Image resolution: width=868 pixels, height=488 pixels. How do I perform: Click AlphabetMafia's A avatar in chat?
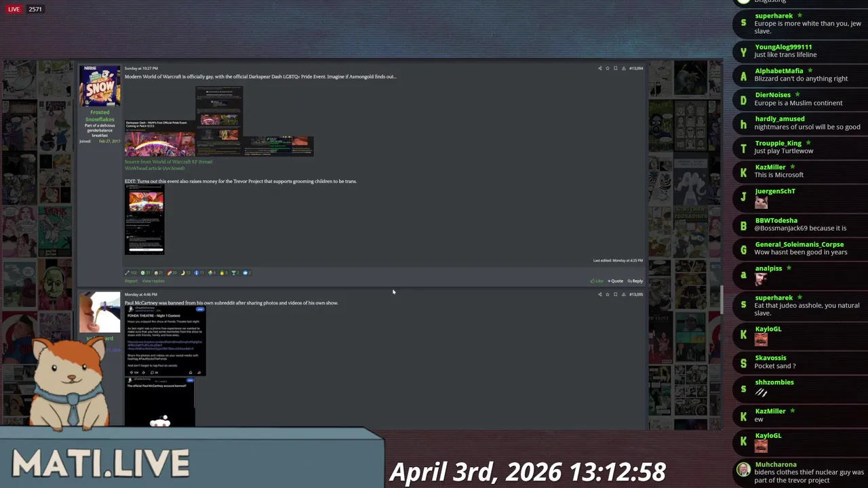pyautogui.click(x=743, y=77)
